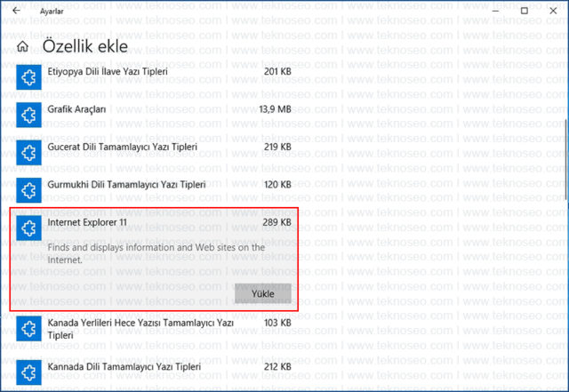Image resolution: width=569 pixels, height=392 pixels.
Task: Click the 103 KB size value
Action: (x=277, y=323)
